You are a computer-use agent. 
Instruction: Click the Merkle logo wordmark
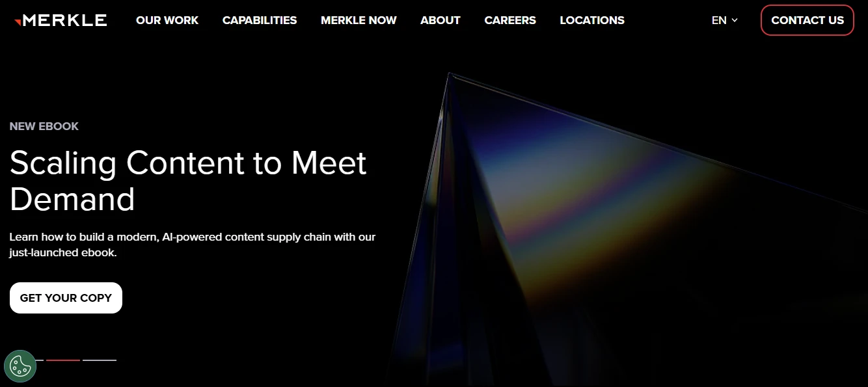(64, 20)
